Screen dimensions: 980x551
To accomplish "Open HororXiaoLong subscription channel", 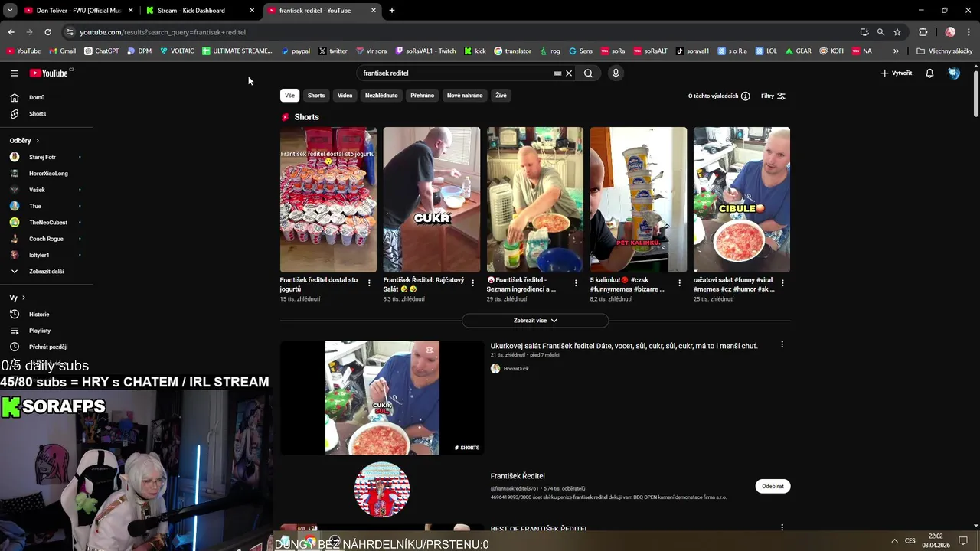I will click(x=47, y=174).
